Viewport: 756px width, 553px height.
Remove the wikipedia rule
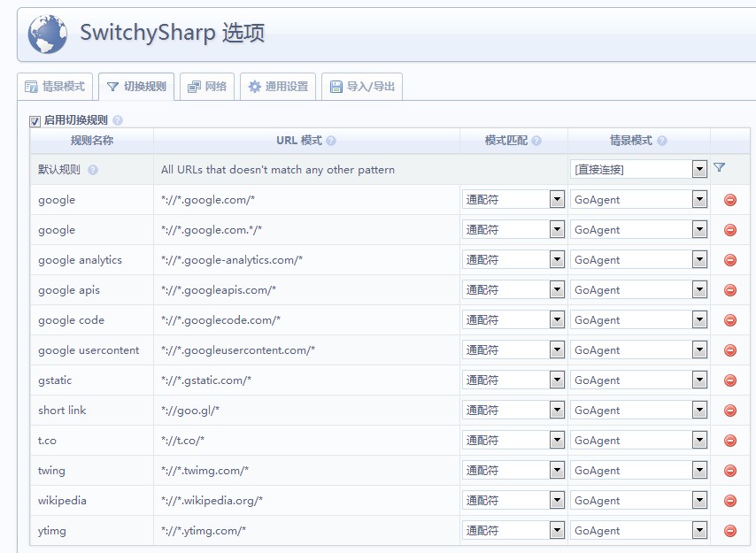coord(730,501)
